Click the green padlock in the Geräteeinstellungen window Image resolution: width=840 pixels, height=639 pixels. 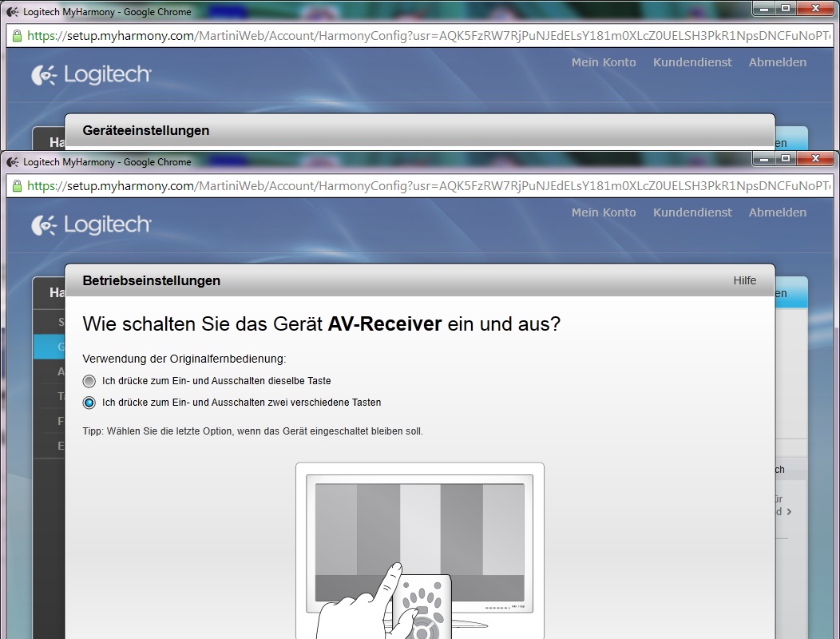[16, 36]
